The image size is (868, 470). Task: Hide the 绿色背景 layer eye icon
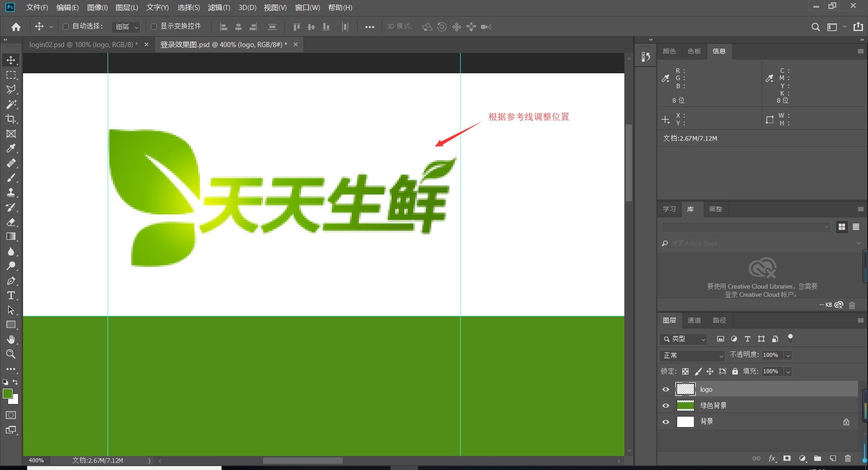pos(665,406)
